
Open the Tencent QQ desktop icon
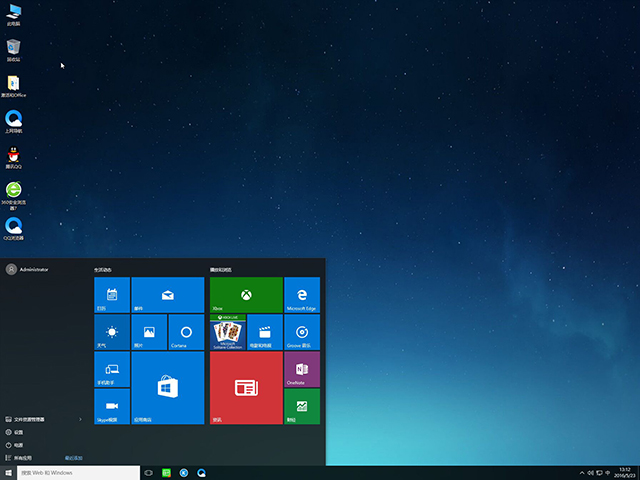click(14, 158)
